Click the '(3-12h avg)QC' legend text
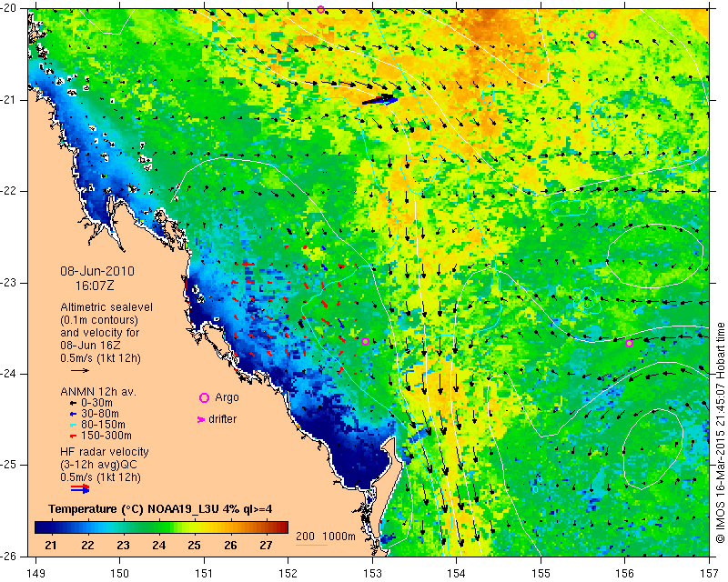Screen dimensions: 728x582 tap(98, 465)
